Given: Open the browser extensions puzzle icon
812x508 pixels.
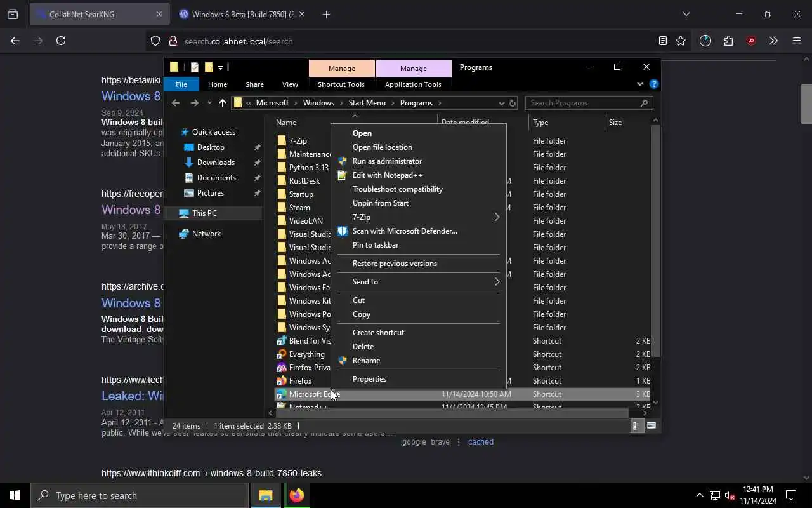Looking at the screenshot, I should (728, 41).
